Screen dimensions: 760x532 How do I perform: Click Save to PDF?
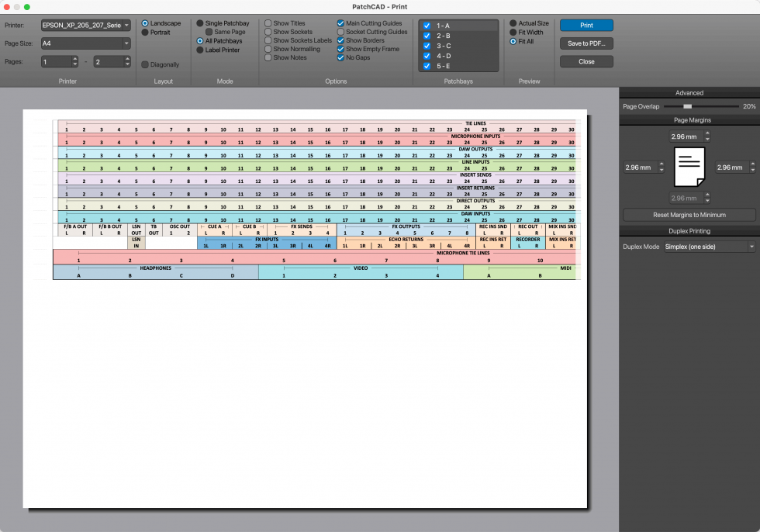(586, 43)
